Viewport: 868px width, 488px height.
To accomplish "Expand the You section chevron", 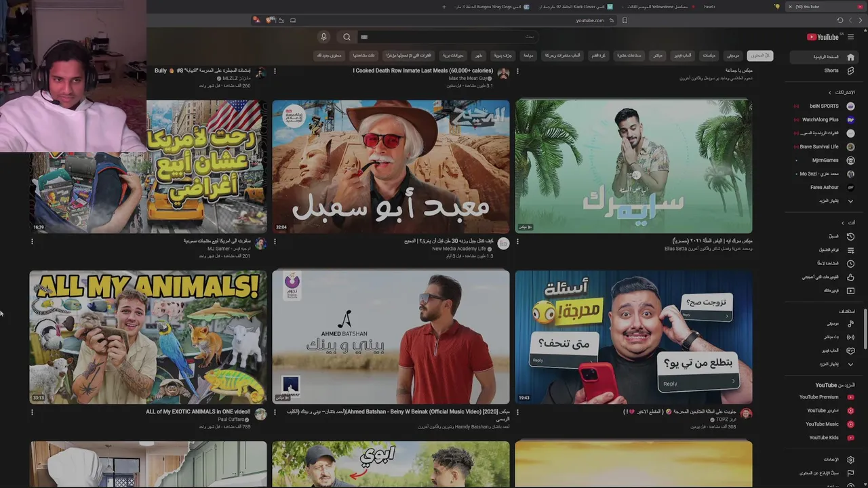I will click(843, 223).
